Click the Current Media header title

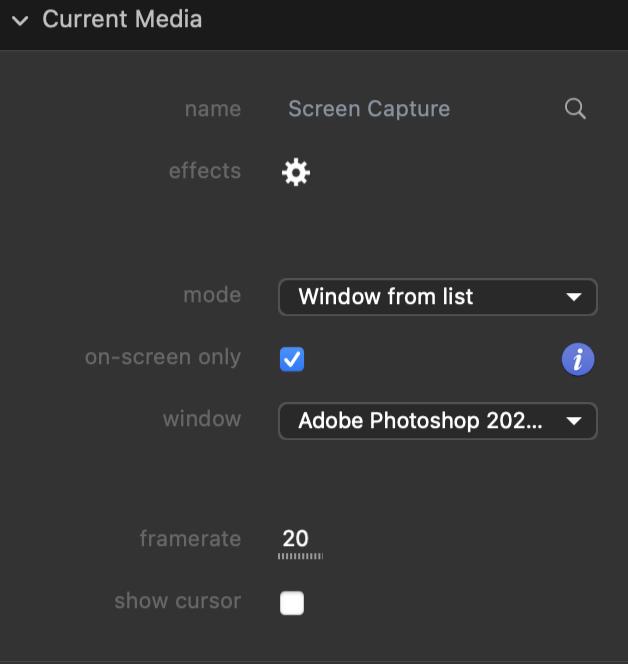pyautogui.click(x=122, y=19)
